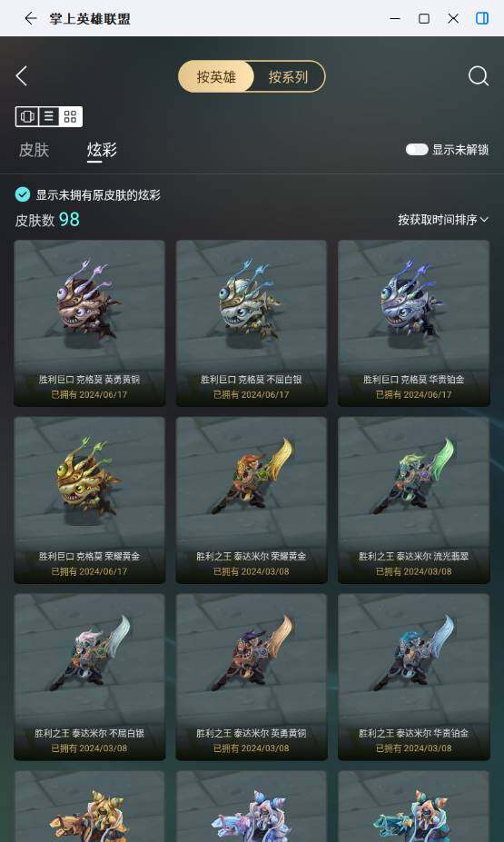This screenshot has width=504, height=842.
Task: Switch to list view icon
Action: [49, 116]
